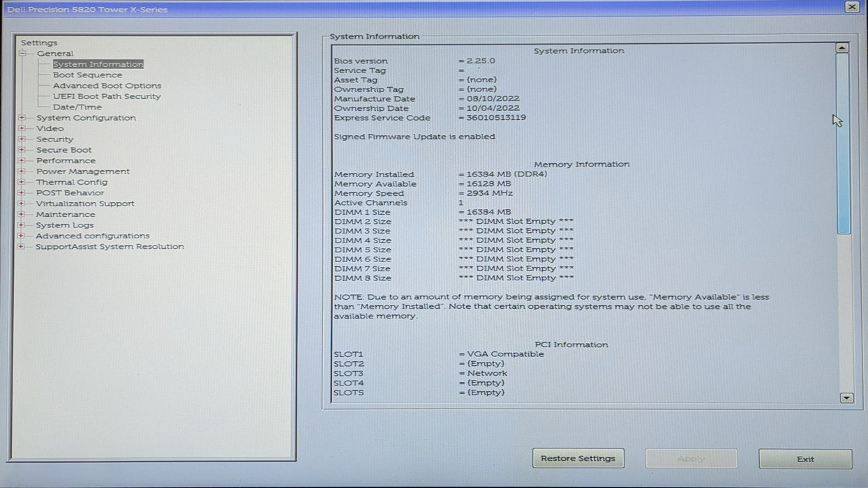Select the Maintenance category label
The image size is (868, 488).
(x=66, y=214)
